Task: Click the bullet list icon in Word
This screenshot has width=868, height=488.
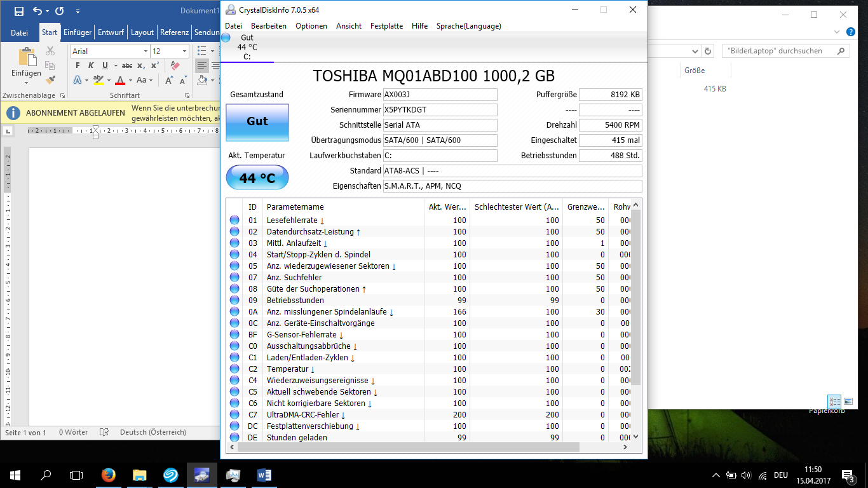Action: point(201,51)
